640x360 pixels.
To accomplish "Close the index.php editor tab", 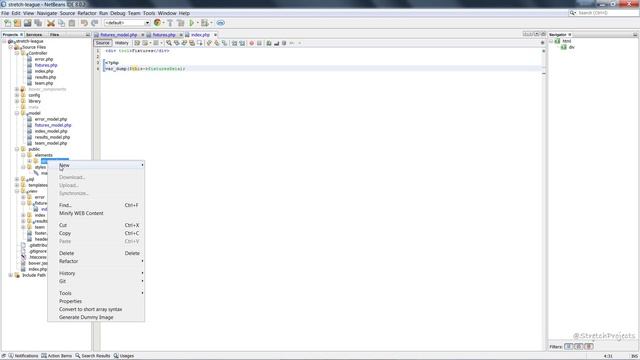I will 215,35.
